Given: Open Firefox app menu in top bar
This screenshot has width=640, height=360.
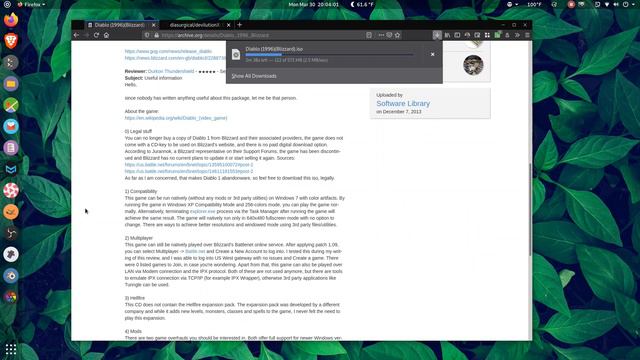Looking at the screenshot, I should [31, 4].
